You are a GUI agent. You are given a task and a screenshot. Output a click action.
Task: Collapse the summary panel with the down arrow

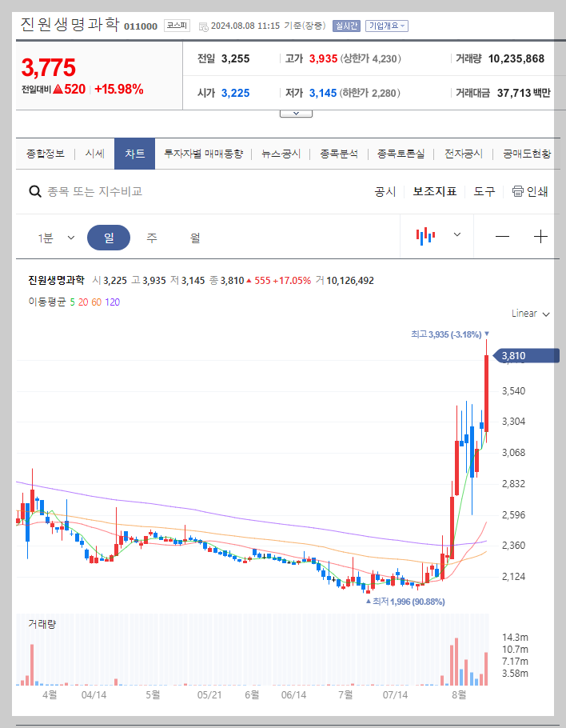coord(296,112)
